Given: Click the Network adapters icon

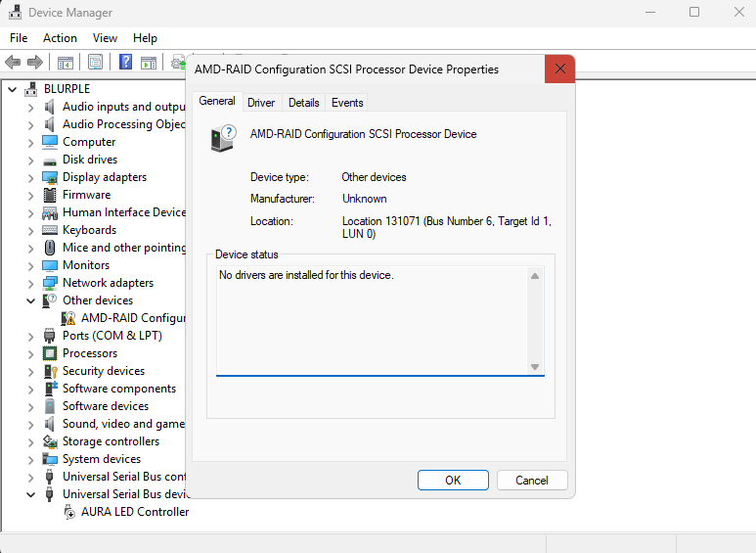Looking at the screenshot, I should tap(50, 283).
